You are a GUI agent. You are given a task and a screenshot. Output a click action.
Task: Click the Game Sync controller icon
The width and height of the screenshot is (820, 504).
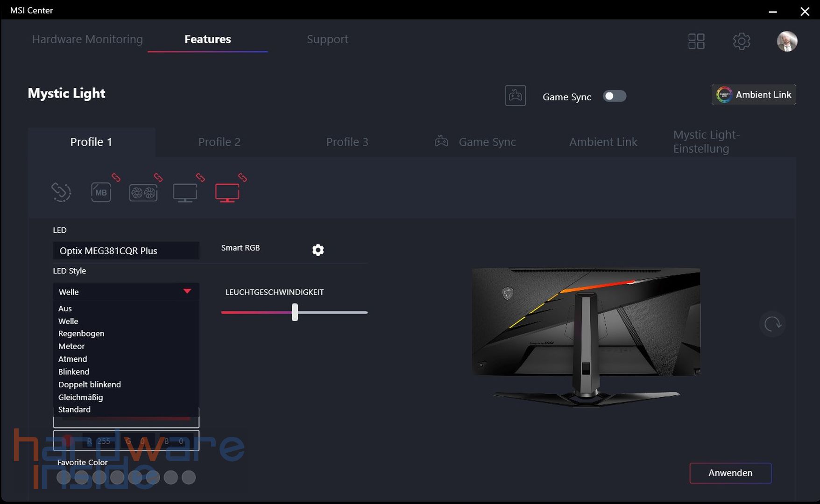pyautogui.click(x=515, y=96)
